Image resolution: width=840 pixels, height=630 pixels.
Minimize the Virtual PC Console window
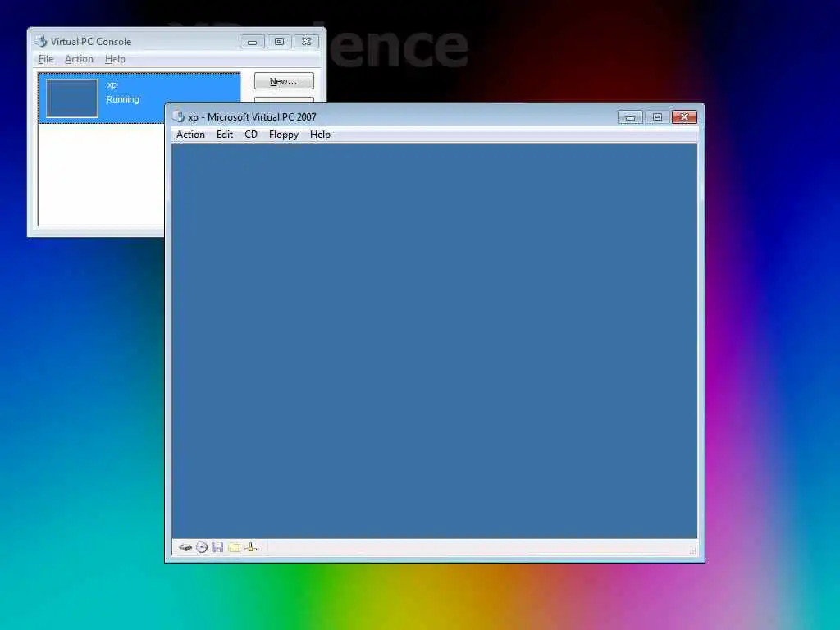coord(252,42)
